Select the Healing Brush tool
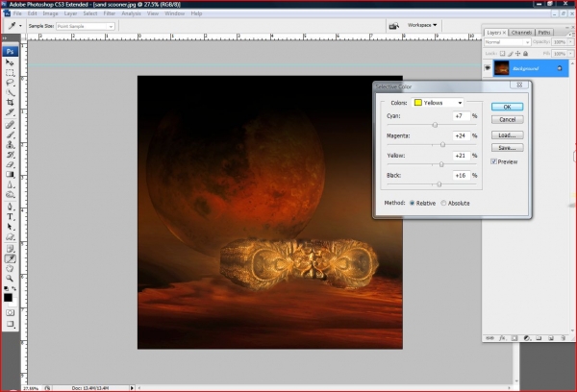The height and width of the screenshot is (392, 577). tap(10, 125)
